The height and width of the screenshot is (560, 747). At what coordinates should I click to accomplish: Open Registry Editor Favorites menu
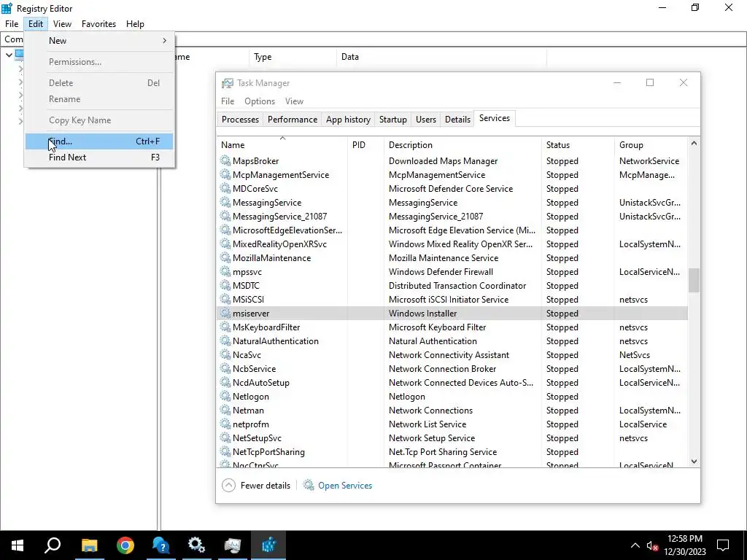(98, 24)
